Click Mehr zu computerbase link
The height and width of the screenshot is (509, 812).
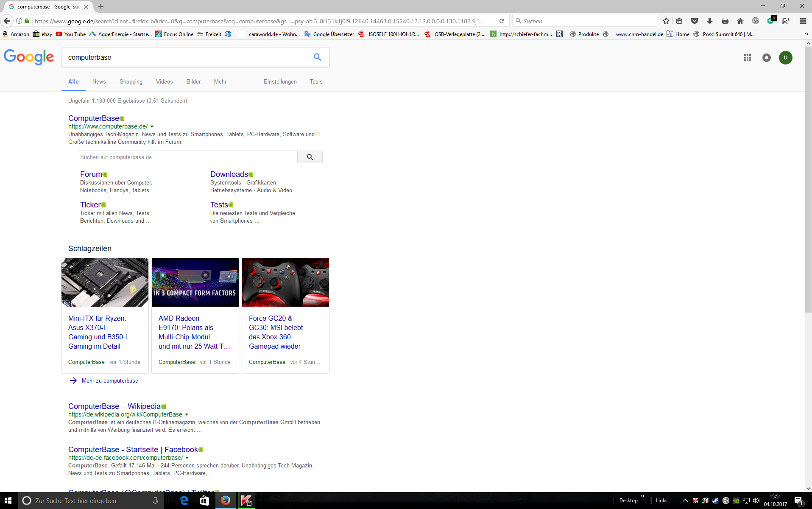coord(110,380)
